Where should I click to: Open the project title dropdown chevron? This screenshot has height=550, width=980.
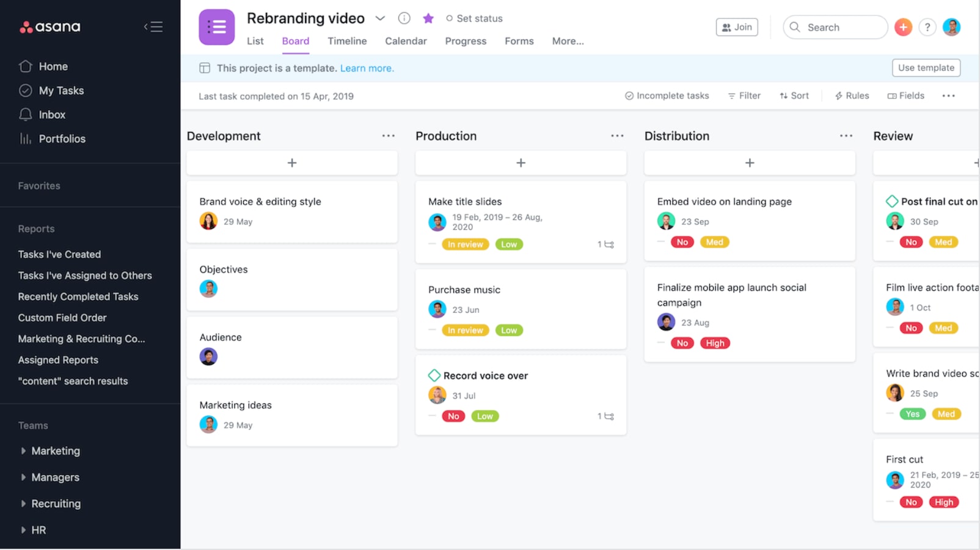click(x=380, y=18)
